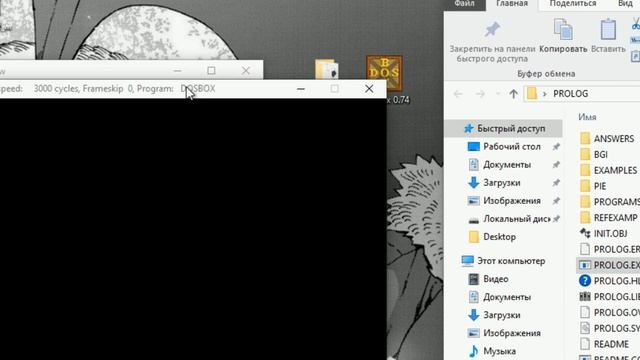
Task: Open the folder shortcut beside the DOSBox icon
Action: point(327,69)
